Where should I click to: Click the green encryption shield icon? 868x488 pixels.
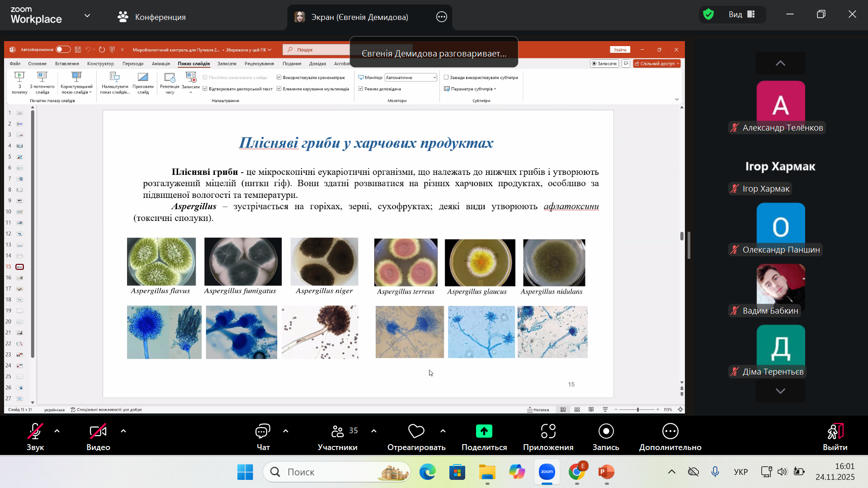tap(708, 14)
